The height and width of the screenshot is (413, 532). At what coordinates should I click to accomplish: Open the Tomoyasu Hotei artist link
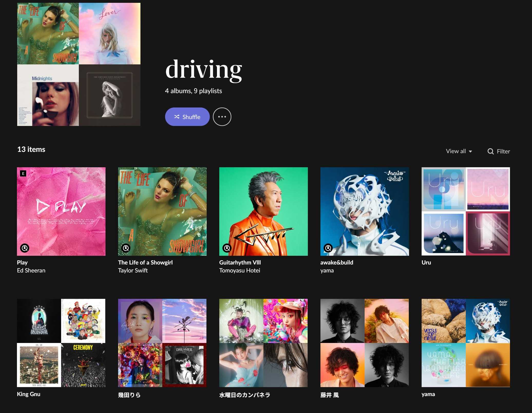[x=240, y=270]
